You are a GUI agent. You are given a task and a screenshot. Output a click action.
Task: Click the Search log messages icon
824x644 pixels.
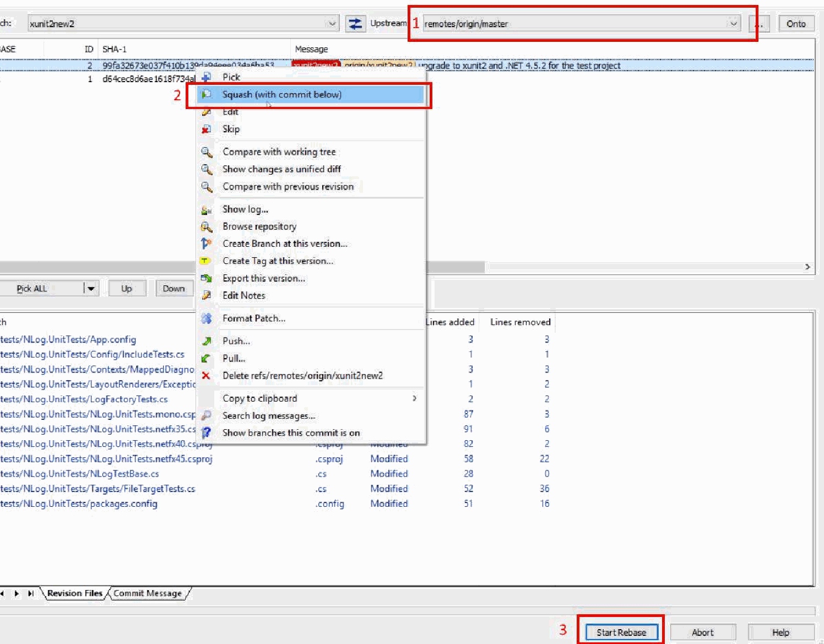[207, 416]
